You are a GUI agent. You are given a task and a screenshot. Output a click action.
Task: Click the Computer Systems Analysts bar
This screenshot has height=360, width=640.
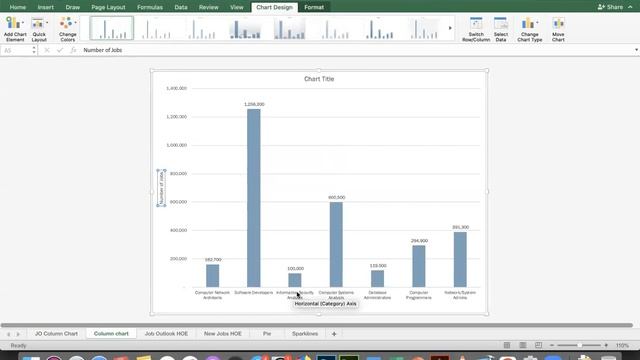click(336, 244)
